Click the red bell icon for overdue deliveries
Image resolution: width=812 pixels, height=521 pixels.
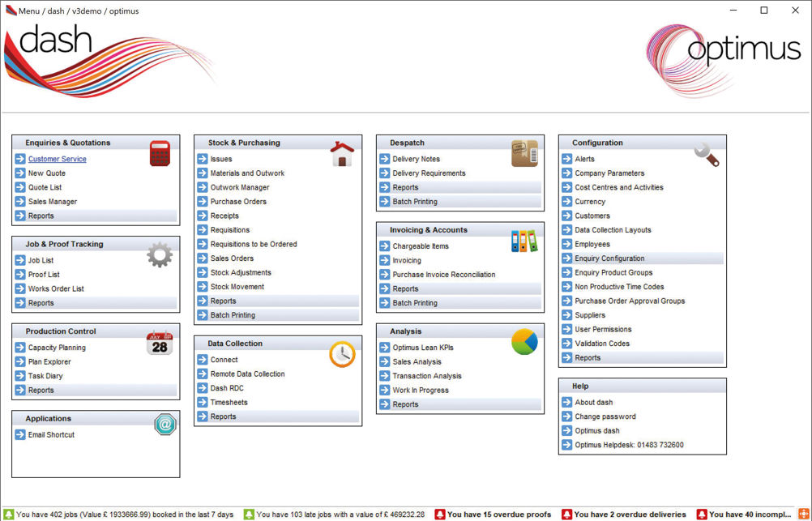pos(567,515)
